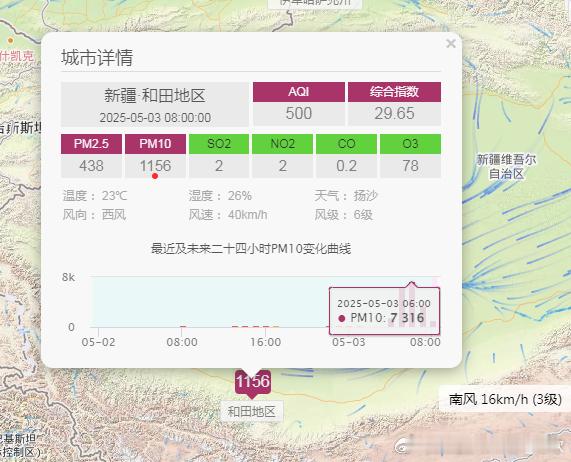The width and height of the screenshot is (571, 462).
Task: Click the CO value 0.2
Action: 346,166
